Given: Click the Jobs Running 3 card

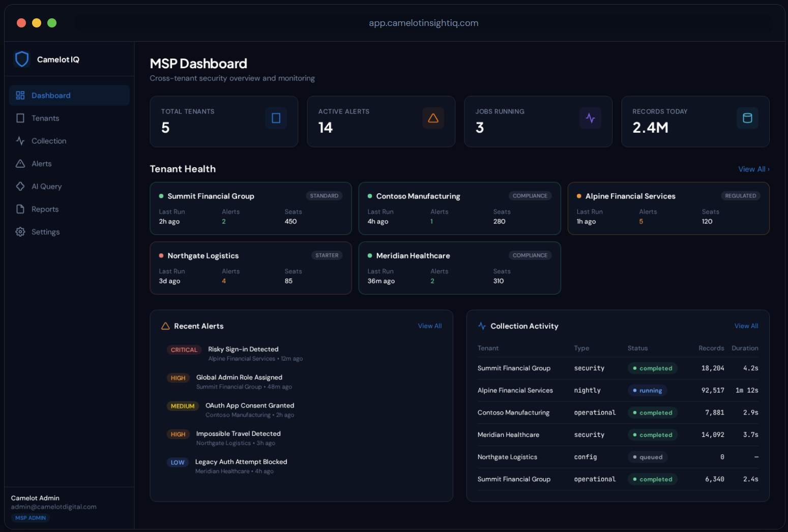Looking at the screenshot, I should click(x=538, y=122).
